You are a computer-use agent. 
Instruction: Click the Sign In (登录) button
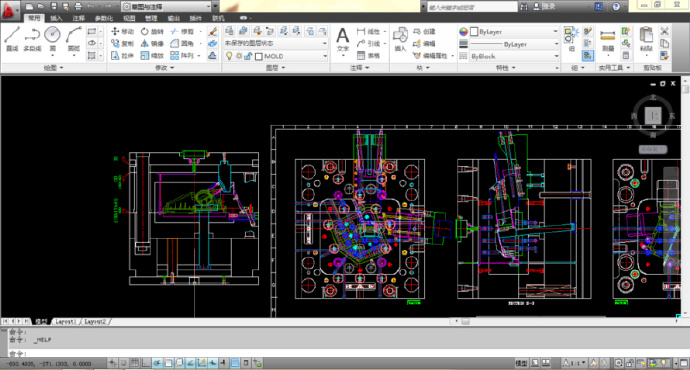544,6
